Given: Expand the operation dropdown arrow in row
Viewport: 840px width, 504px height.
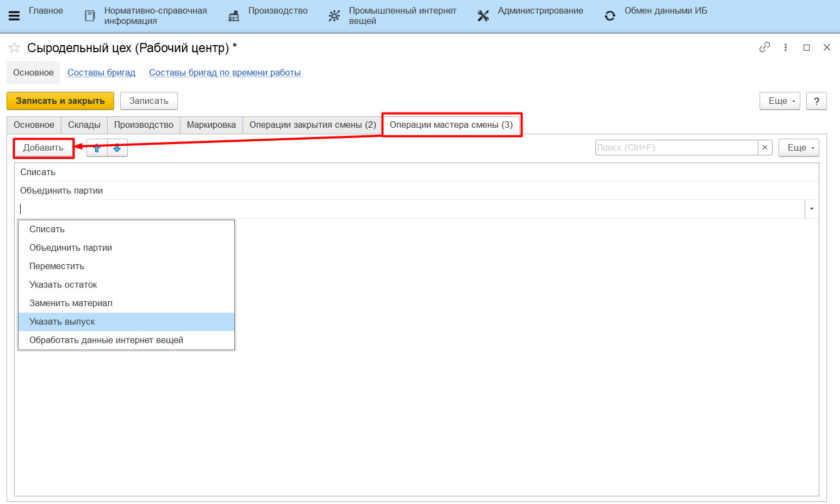Looking at the screenshot, I should pyautogui.click(x=812, y=209).
